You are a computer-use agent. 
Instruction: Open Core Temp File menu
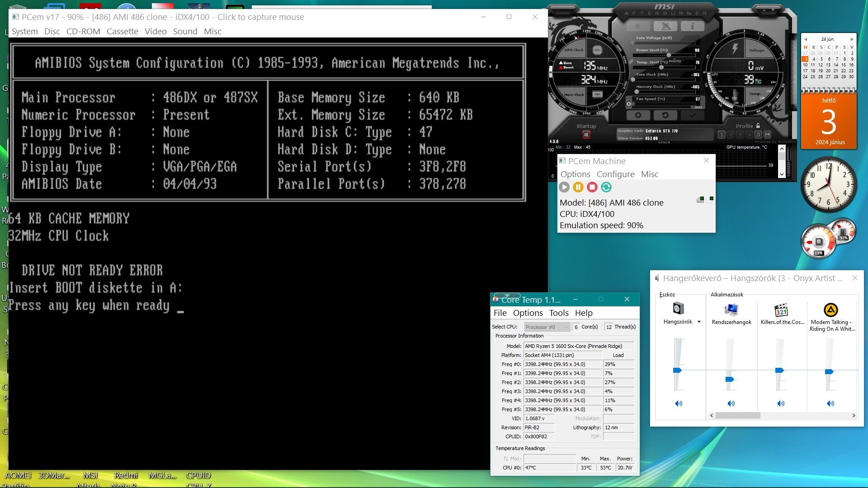500,313
